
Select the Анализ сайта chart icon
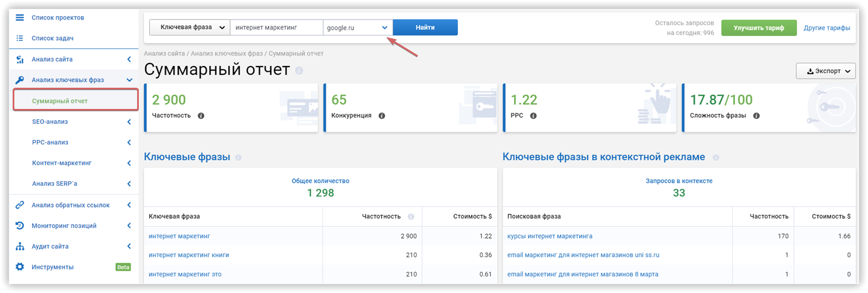click(x=20, y=60)
